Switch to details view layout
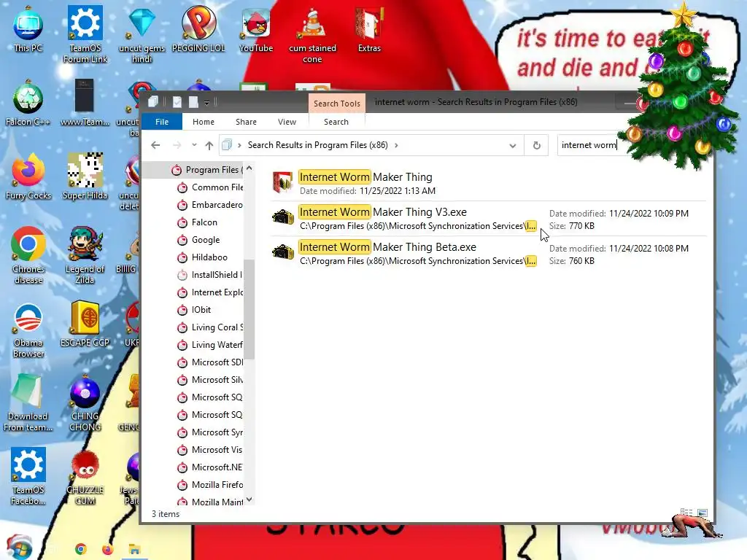 (x=686, y=513)
